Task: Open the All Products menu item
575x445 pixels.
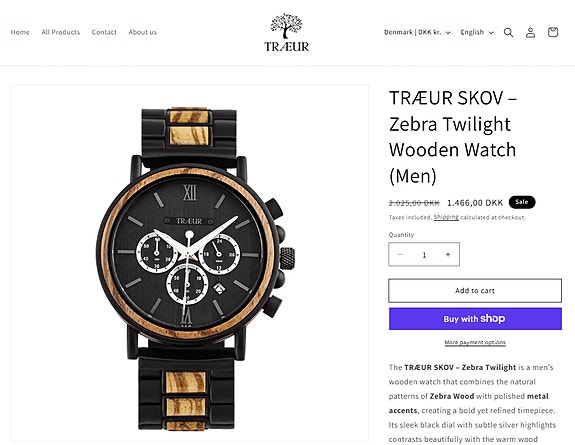Action: coord(61,32)
